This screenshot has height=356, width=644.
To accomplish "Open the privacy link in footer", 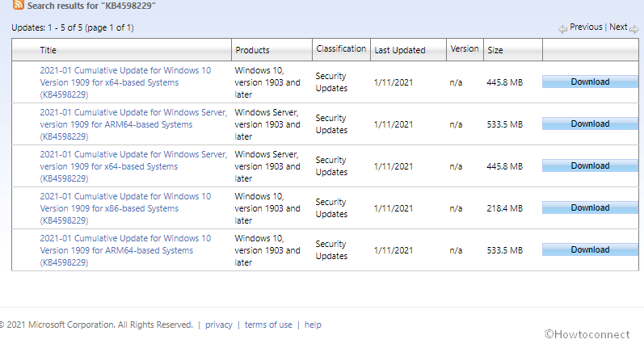I will [x=218, y=325].
